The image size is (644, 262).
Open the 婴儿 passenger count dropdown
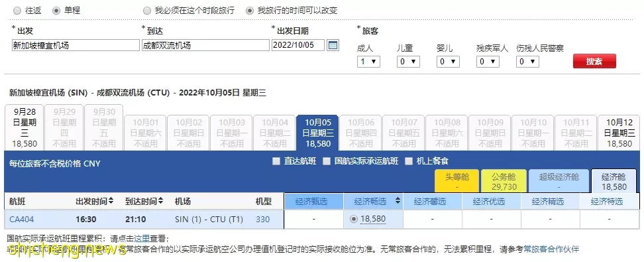pos(448,62)
